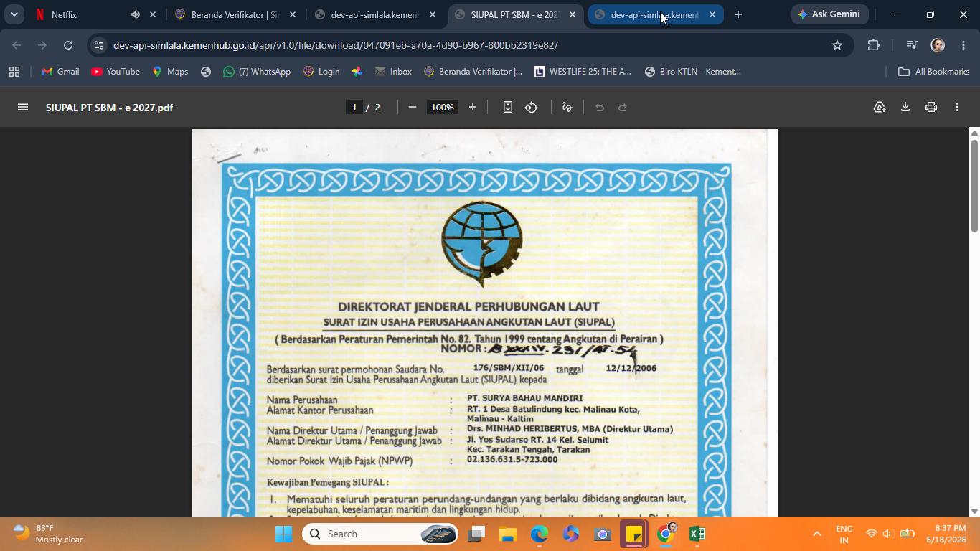Click the taskbar Search box
The image size is (980, 551).
380,534
